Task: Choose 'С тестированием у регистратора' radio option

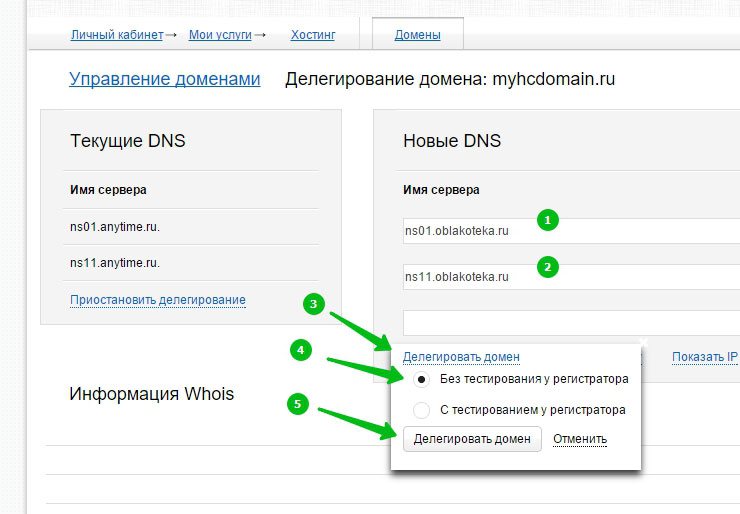Action: point(422,410)
